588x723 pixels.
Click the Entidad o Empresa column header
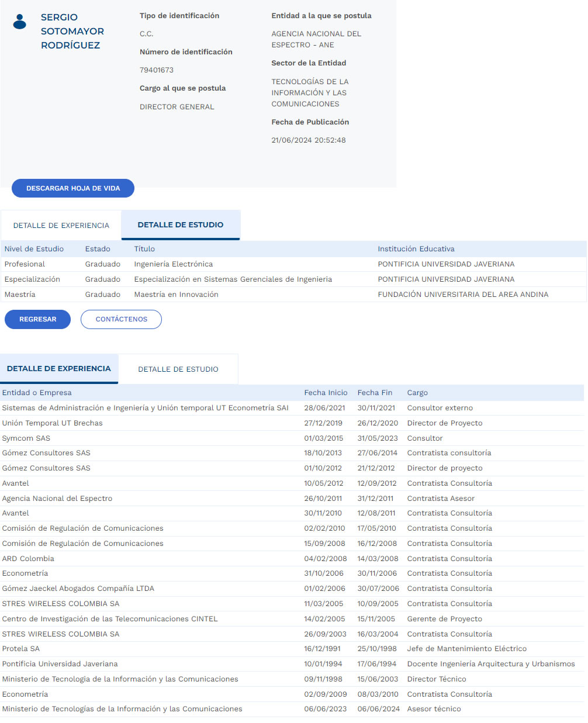(37, 393)
